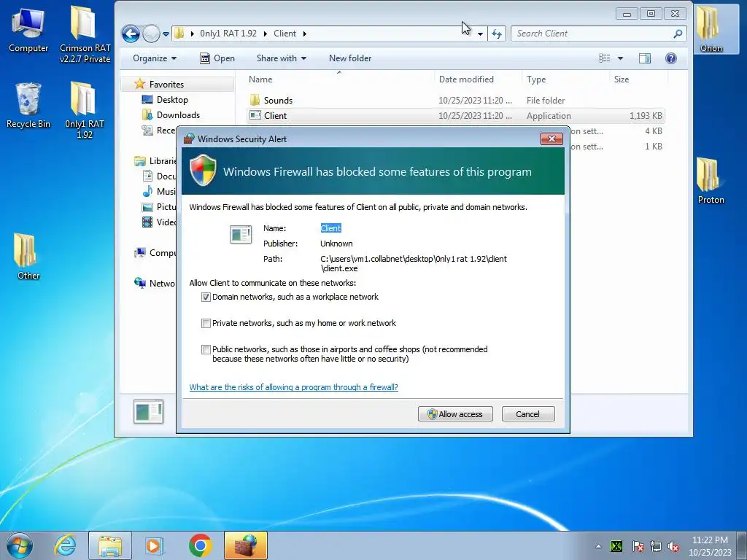This screenshot has height=560, width=747.
Task: Click the Client file thumbnail in details pane
Action: (149, 411)
